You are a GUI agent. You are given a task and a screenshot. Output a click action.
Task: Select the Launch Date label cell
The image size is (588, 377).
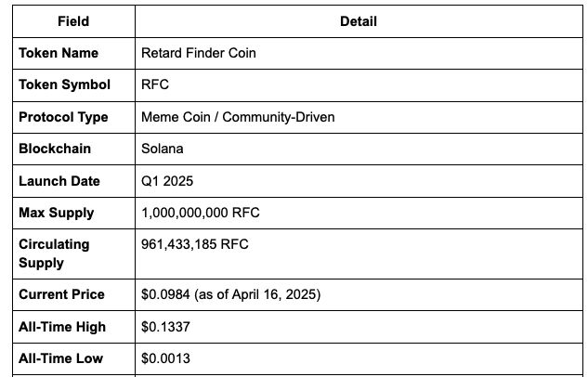coord(73,181)
